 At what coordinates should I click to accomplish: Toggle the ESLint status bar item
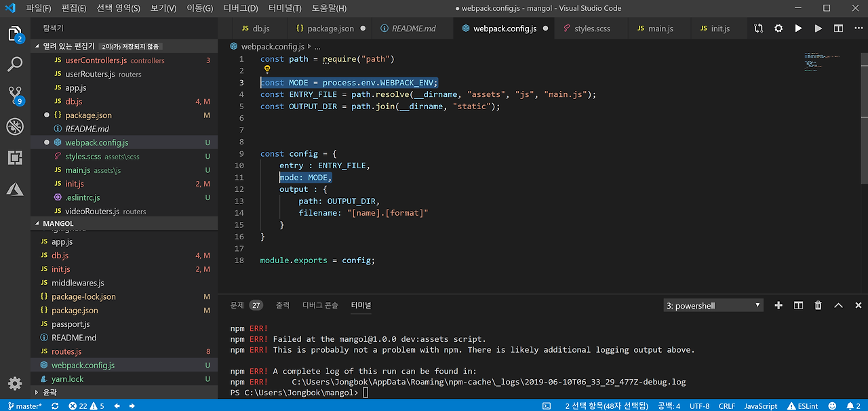(x=803, y=406)
